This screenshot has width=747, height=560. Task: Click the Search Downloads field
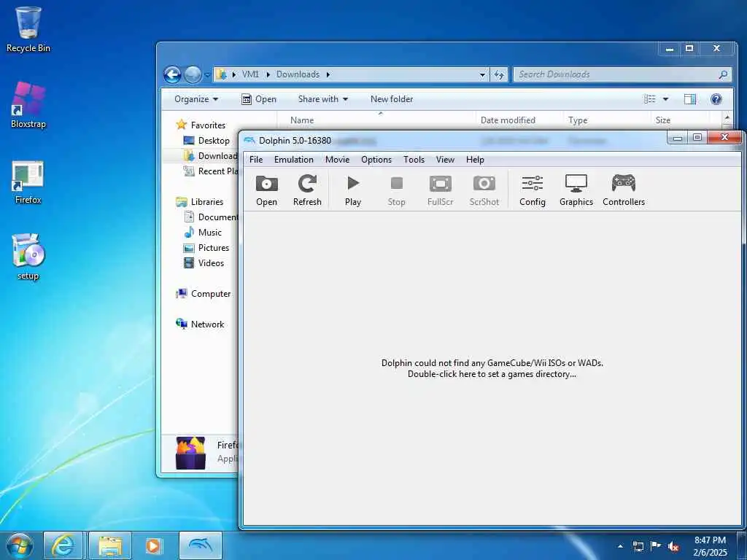tap(622, 74)
